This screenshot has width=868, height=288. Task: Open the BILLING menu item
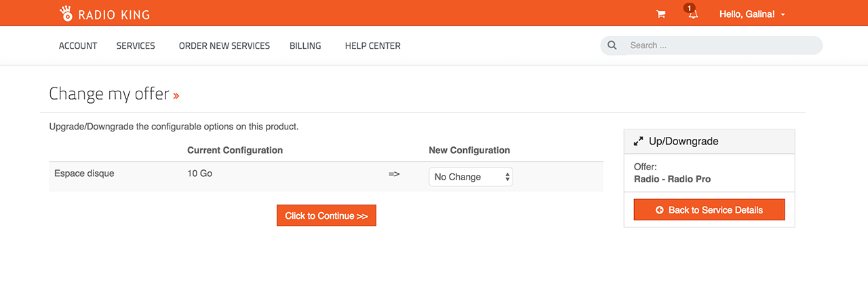(x=305, y=46)
